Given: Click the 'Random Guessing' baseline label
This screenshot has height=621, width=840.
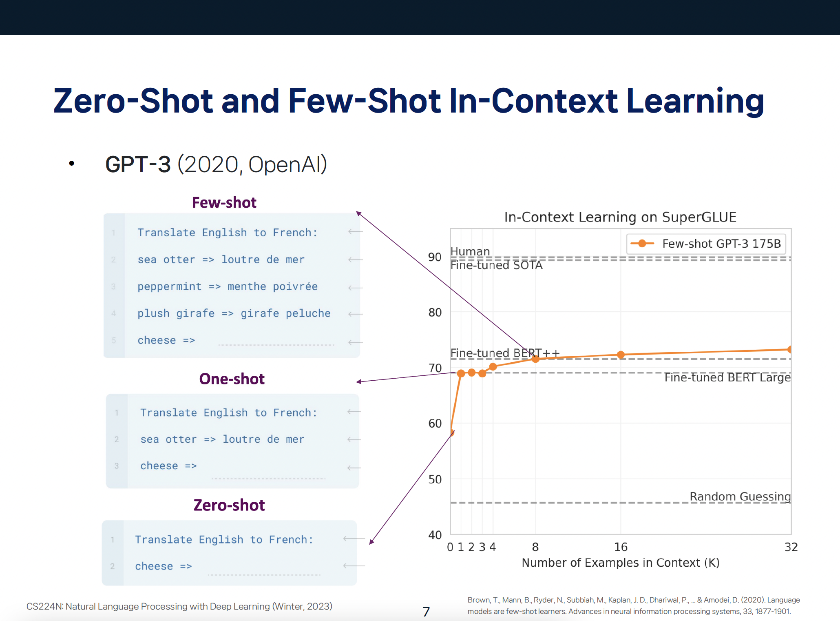Looking at the screenshot, I should click(740, 497).
